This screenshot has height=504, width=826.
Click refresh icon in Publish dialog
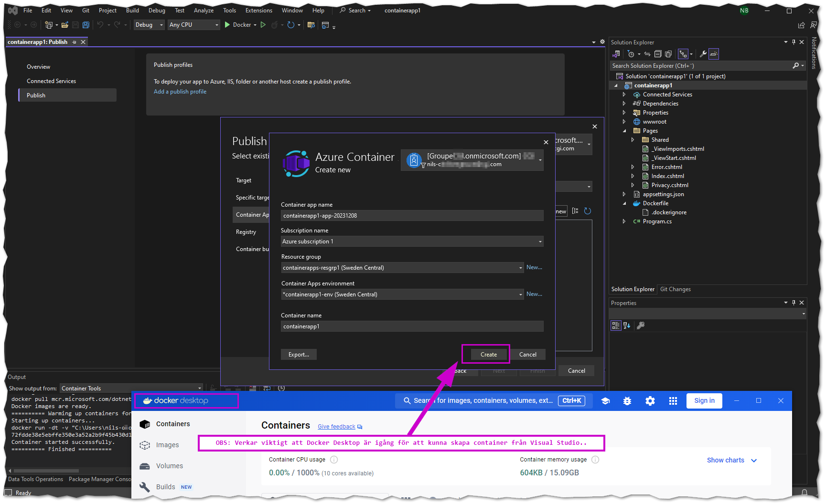pos(588,211)
